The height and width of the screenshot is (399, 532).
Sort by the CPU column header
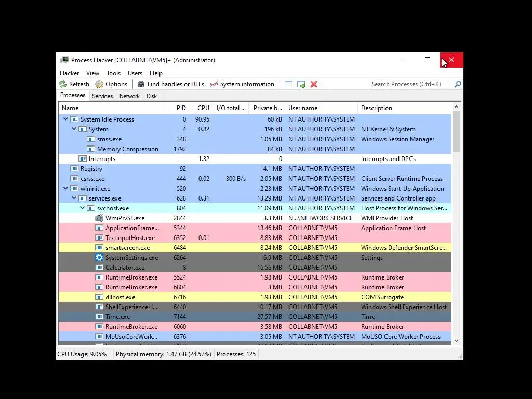click(x=201, y=108)
